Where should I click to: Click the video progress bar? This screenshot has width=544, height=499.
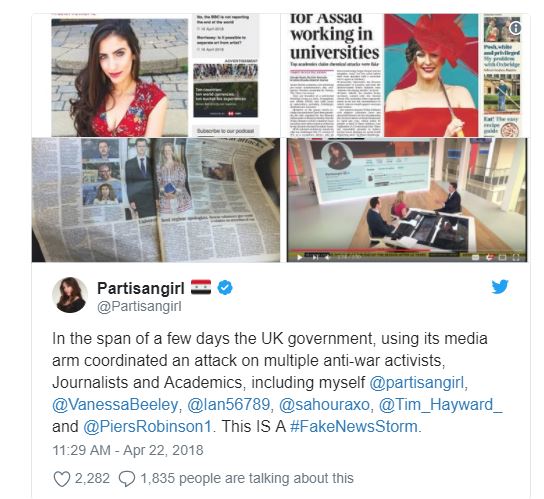[x=407, y=251]
